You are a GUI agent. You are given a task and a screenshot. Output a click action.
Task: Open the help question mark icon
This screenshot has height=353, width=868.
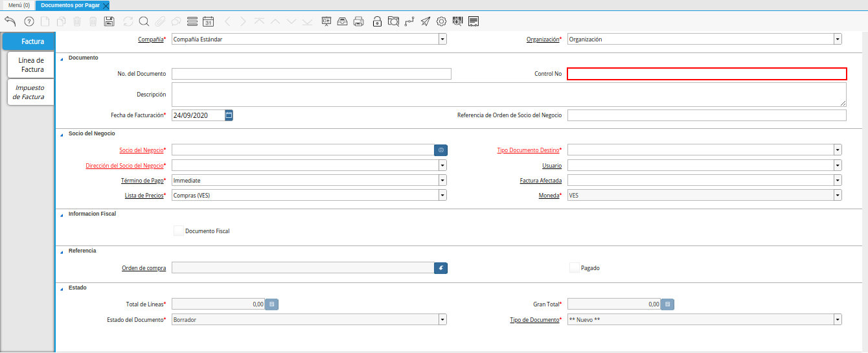point(29,21)
